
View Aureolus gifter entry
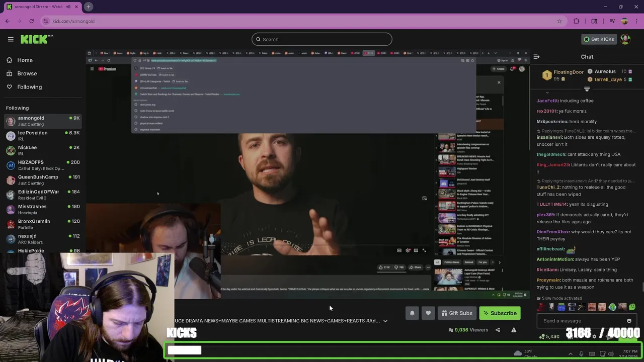tap(609, 71)
